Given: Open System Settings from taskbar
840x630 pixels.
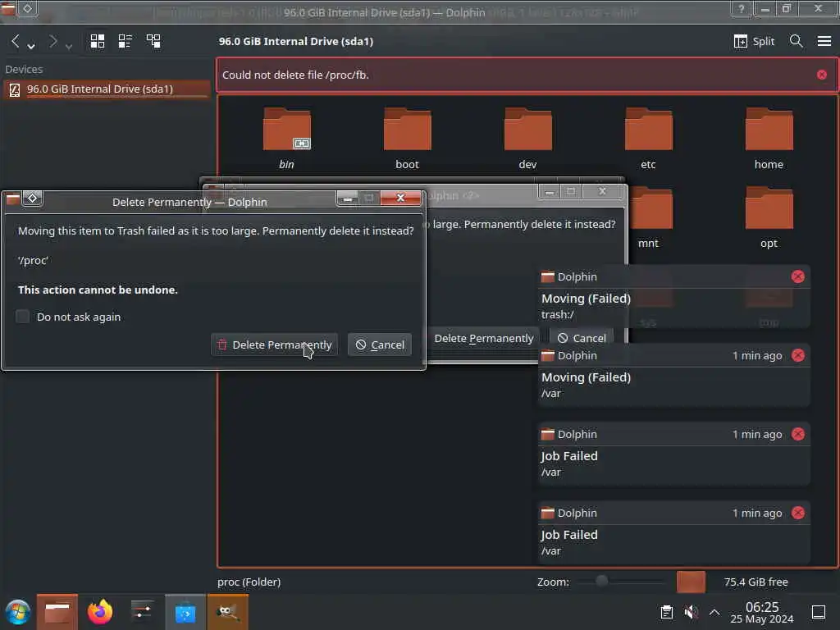Looking at the screenshot, I should [142, 612].
